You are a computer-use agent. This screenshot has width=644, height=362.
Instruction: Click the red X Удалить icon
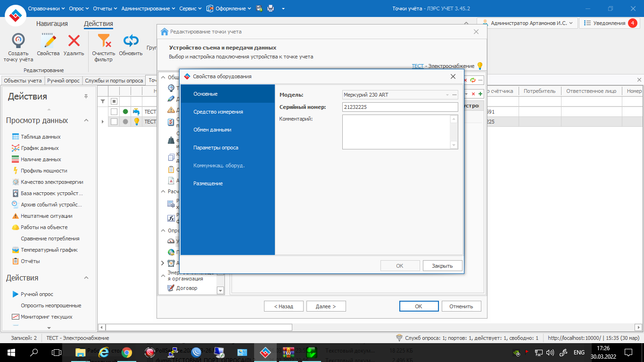click(74, 41)
